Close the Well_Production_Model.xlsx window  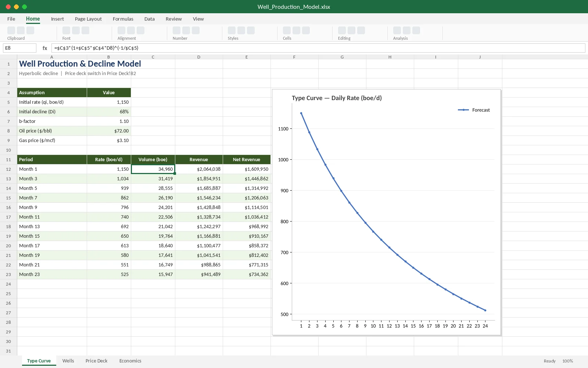pos(8,7)
